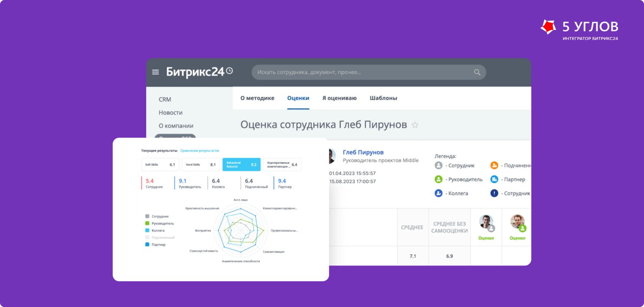Click the СРЕДНЕЕ column header
Image resolution: width=644 pixels, height=307 pixels.
[412, 227]
